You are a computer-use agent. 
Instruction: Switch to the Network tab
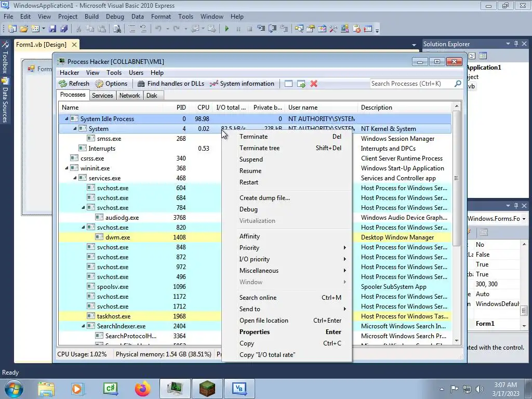pyautogui.click(x=129, y=96)
